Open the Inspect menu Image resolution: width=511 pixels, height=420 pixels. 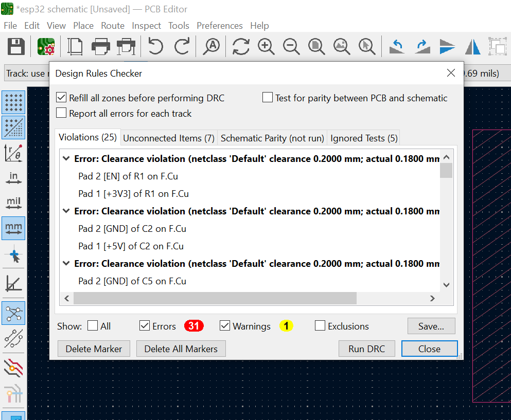pos(146,25)
